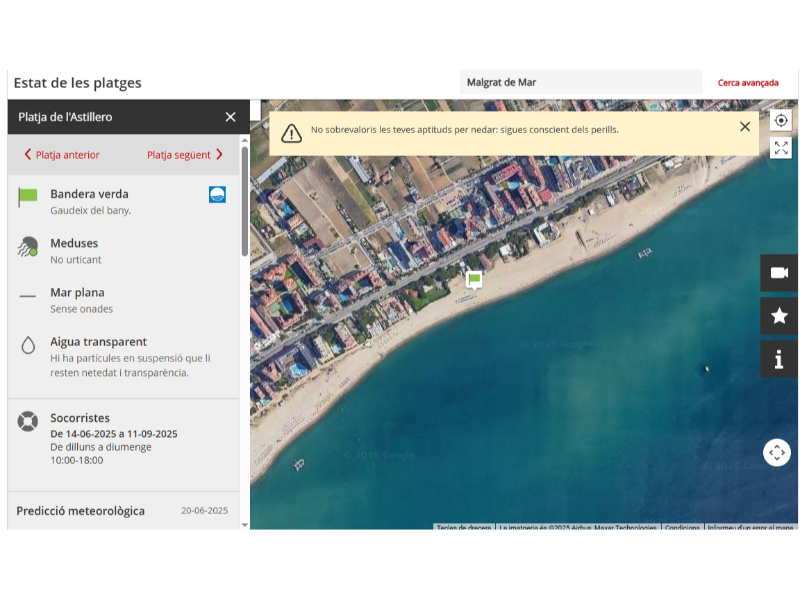
Task: Click the green flag marker on map
Action: coord(474,278)
